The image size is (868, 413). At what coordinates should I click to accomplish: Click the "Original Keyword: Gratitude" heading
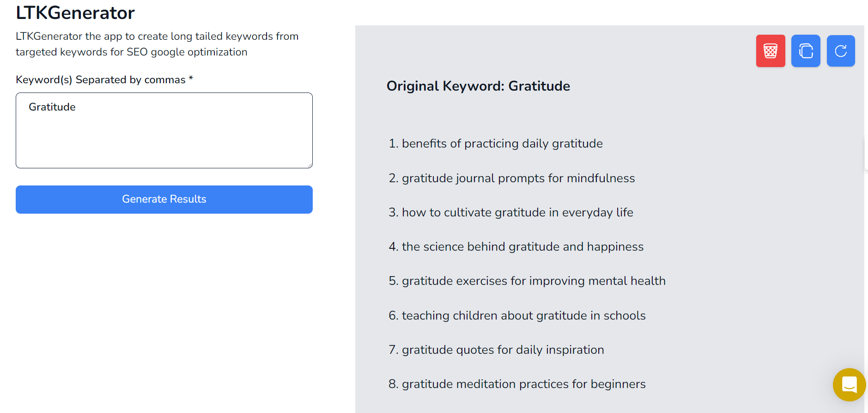pyautogui.click(x=478, y=86)
